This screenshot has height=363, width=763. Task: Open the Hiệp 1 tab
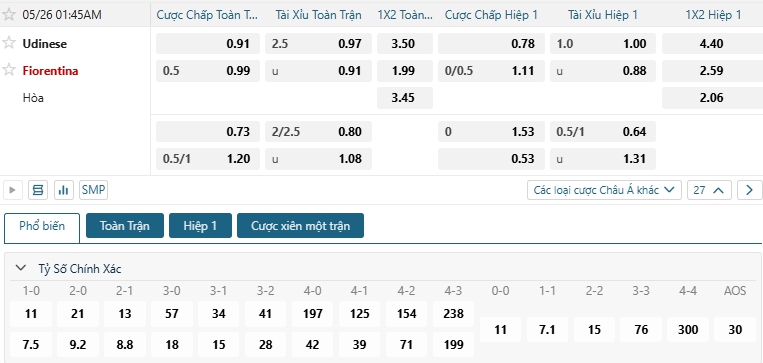click(200, 226)
